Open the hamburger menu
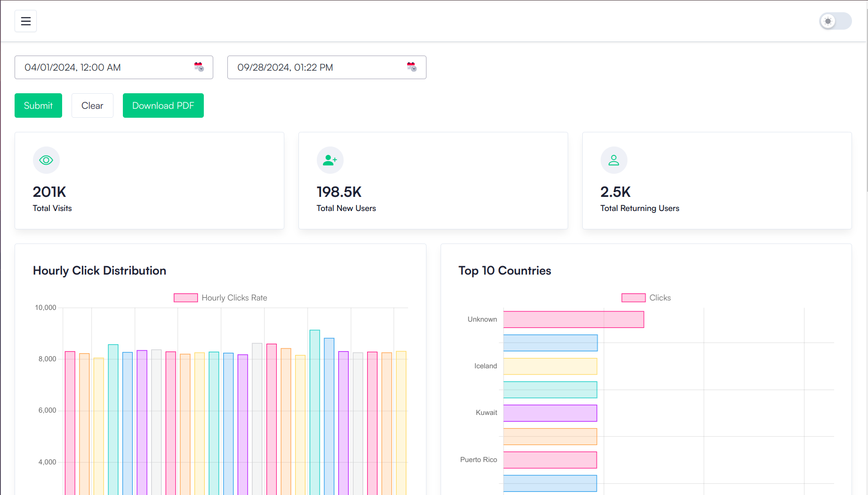This screenshot has width=868, height=495. pyautogui.click(x=25, y=21)
